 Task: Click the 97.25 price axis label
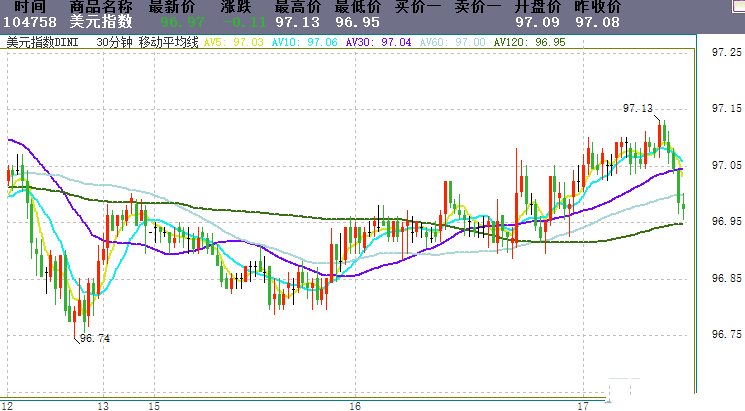click(724, 52)
